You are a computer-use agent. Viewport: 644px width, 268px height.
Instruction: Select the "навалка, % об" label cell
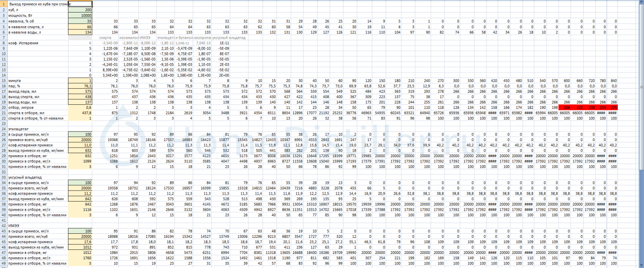click(38, 21)
